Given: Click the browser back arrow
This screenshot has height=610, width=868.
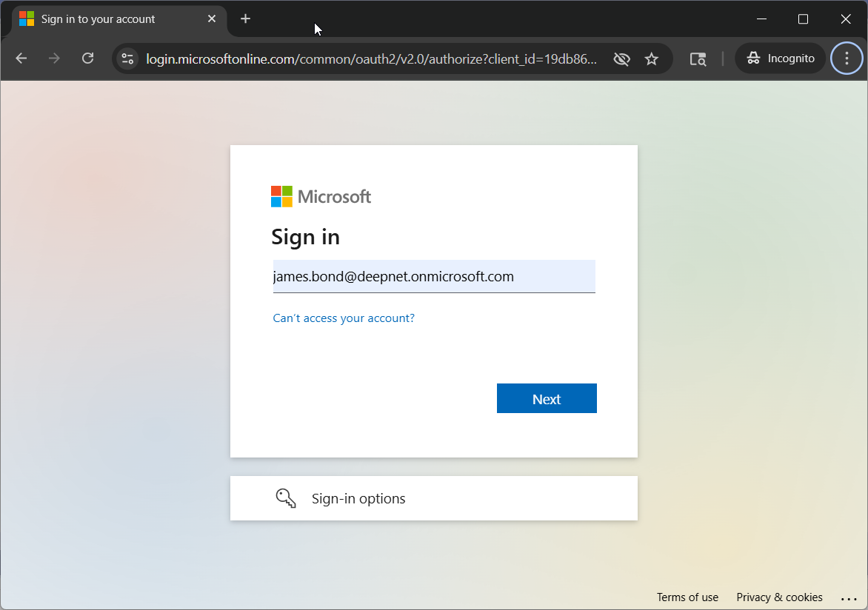Looking at the screenshot, I should tap(21, 58).
